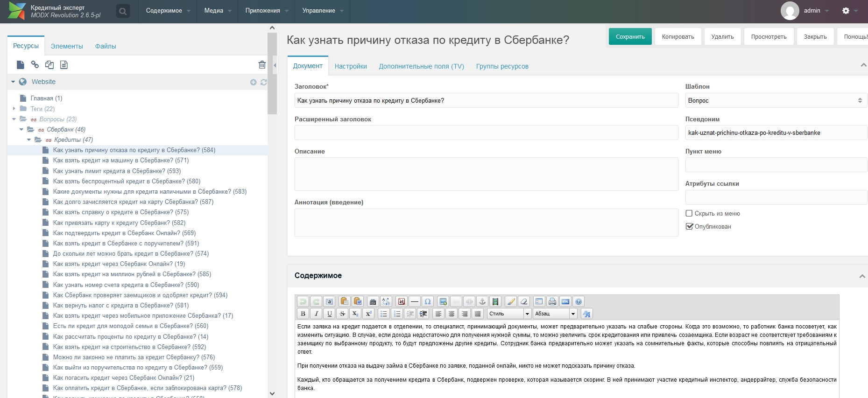This screenshot has width=868, height=398.
Task: Click the 'Сохранить' save button
Action: 630,36
